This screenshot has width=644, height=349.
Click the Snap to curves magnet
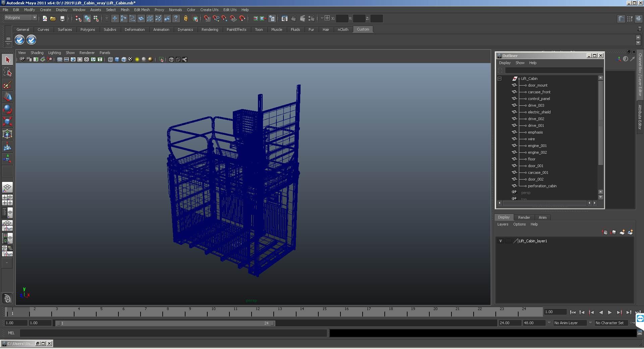click(x=216, y=19)
